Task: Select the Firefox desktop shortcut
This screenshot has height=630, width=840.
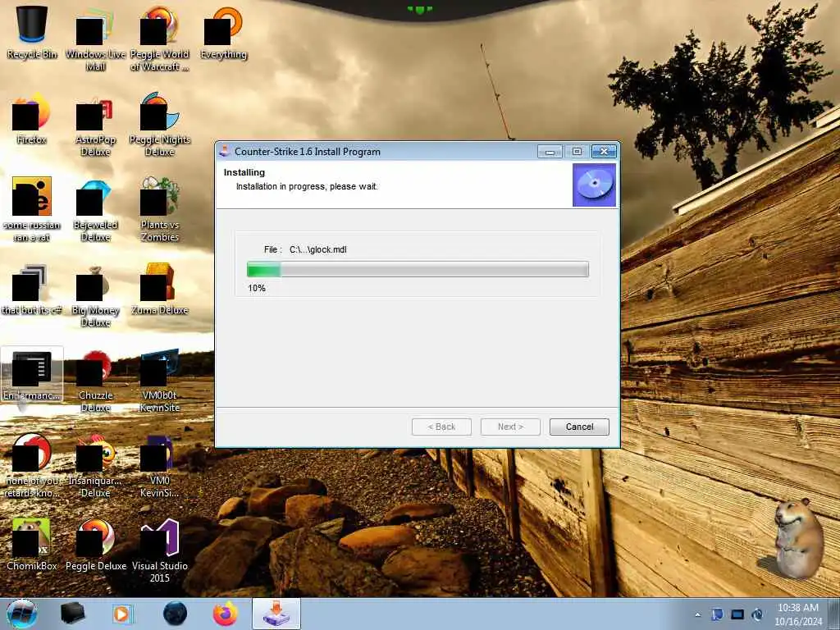Action: 32,118
